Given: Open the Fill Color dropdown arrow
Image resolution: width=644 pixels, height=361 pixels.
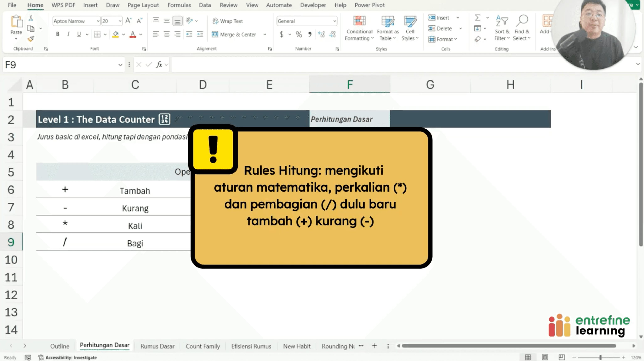Looking at the screenshot, I should click(123, 34).
